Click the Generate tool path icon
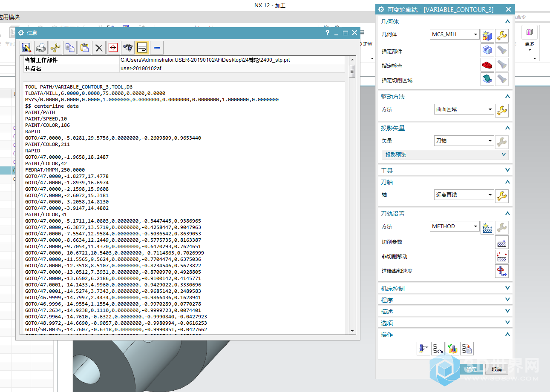The height and width of the screenshot is (392, 550). (423, 349)
